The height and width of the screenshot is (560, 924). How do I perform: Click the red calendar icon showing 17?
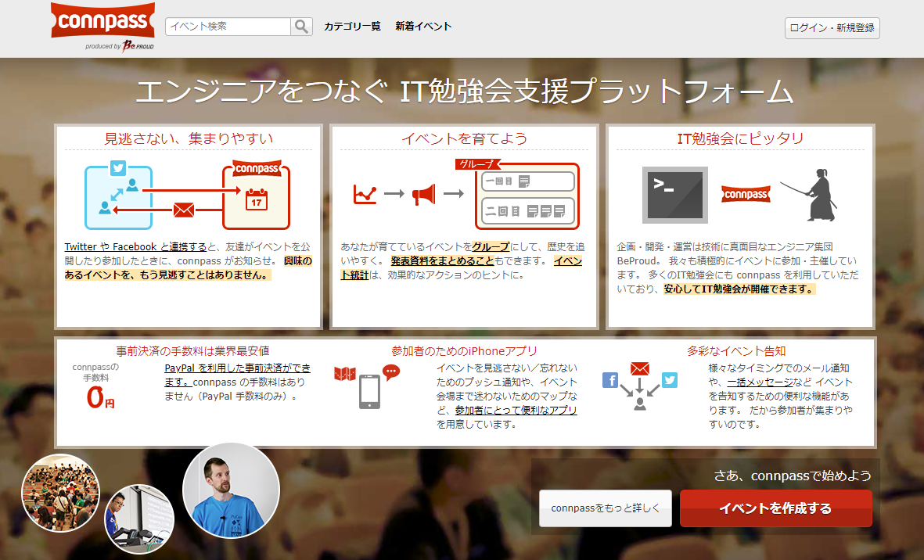coord(256,199)
